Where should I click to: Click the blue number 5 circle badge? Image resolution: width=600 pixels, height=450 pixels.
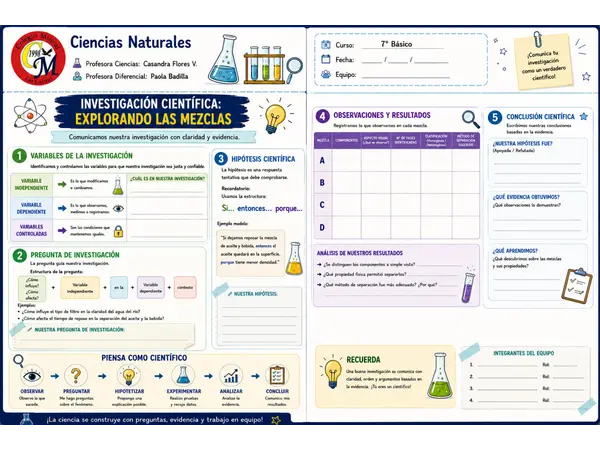[495, 117]
